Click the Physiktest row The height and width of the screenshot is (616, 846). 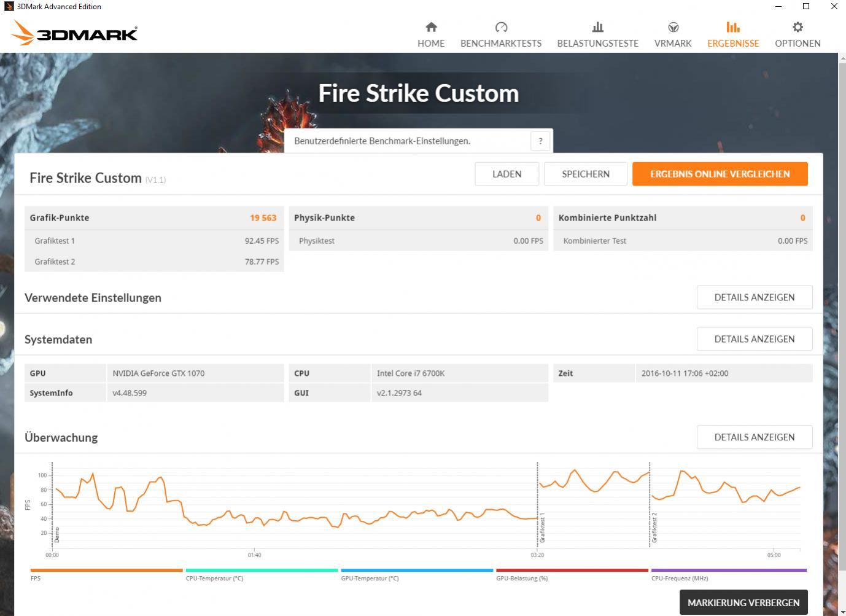(x=417, y=241)
